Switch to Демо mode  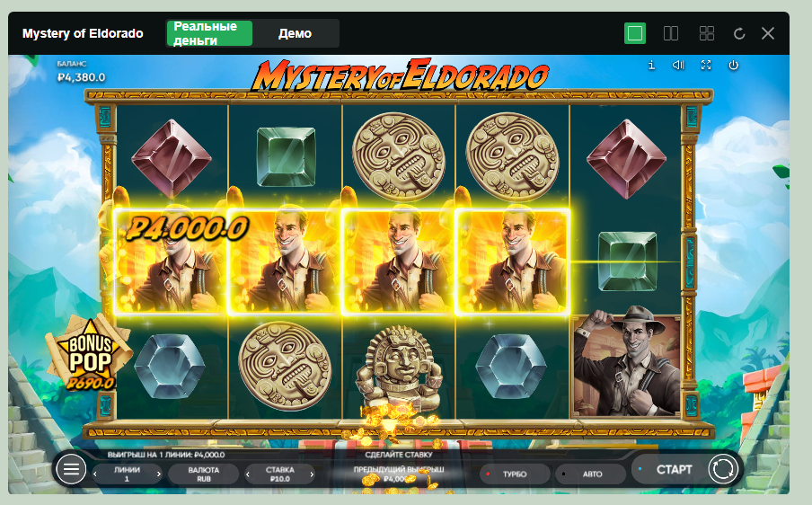click(296, 33)
